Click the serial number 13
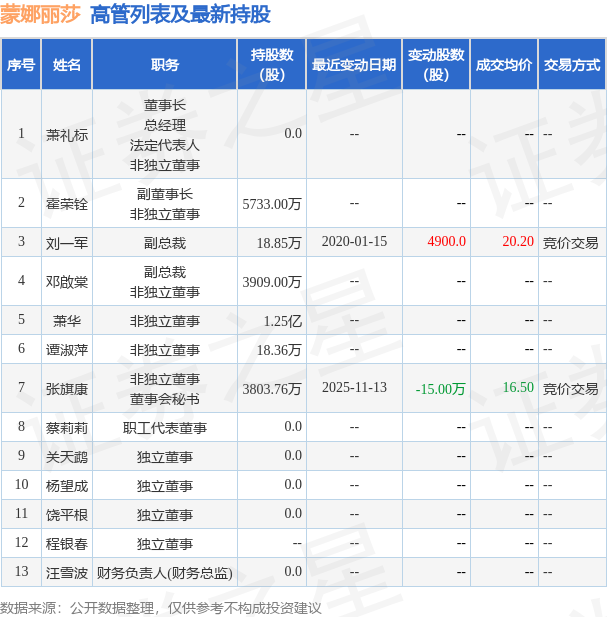This screenshot has width=607, height=617. click(x=21, y=571)
